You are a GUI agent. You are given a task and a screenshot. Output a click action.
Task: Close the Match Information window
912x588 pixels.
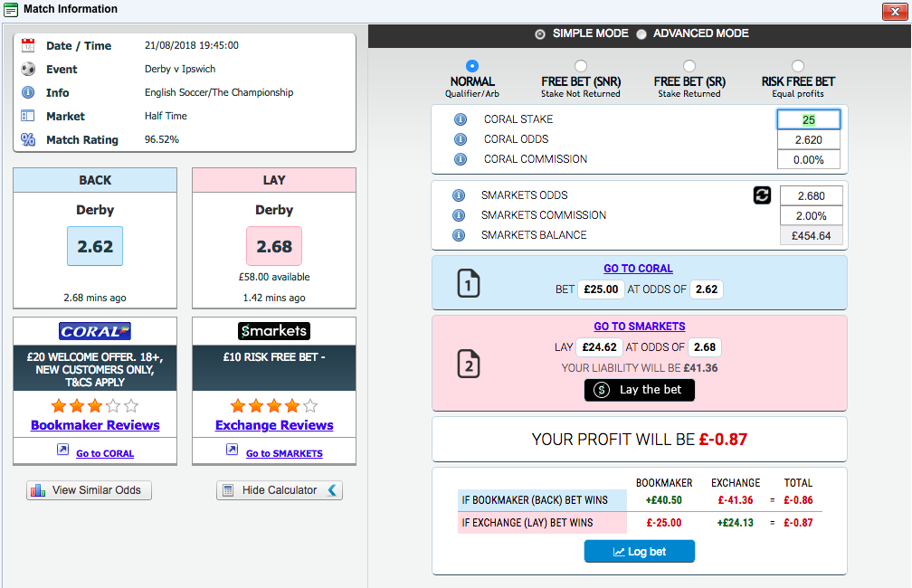click(x=895, y=11)
